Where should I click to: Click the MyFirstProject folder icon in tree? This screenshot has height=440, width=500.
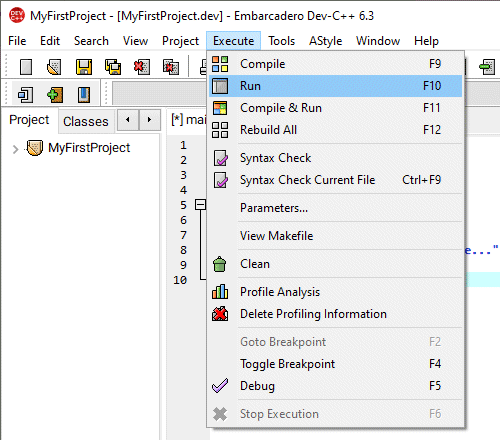click(x=35, y=148)
